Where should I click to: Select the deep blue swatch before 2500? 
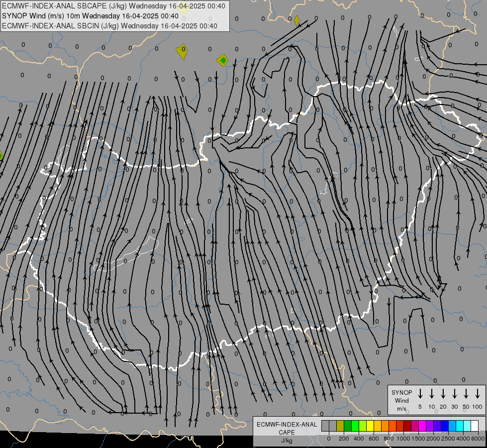[445, 426]
